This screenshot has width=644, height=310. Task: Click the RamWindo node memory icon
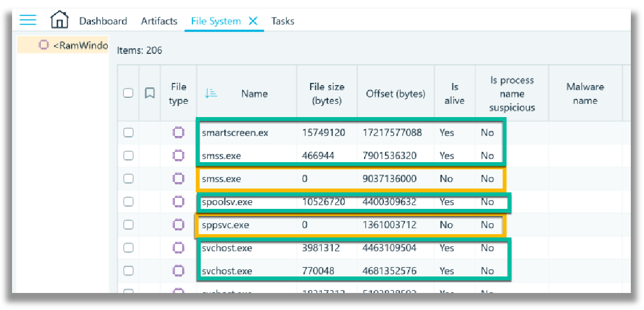click(x=44, y=45)
